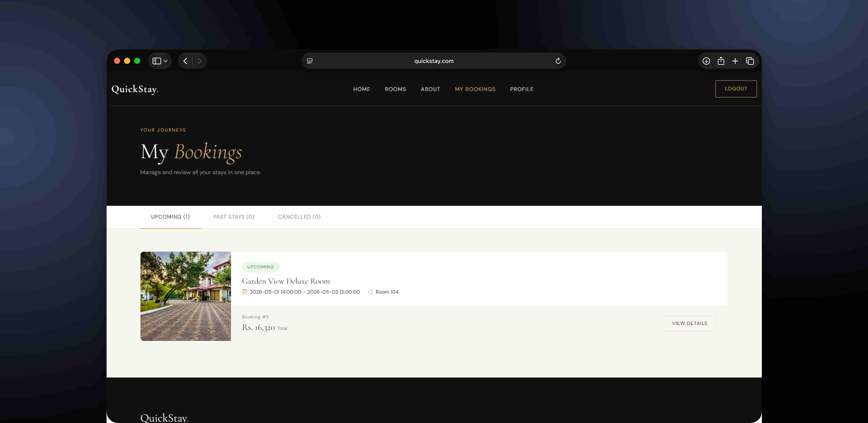Expand the sidebar dropdown chevron
Screen dimensions: 868x423
pyautogui.click(x=165, y=61)
